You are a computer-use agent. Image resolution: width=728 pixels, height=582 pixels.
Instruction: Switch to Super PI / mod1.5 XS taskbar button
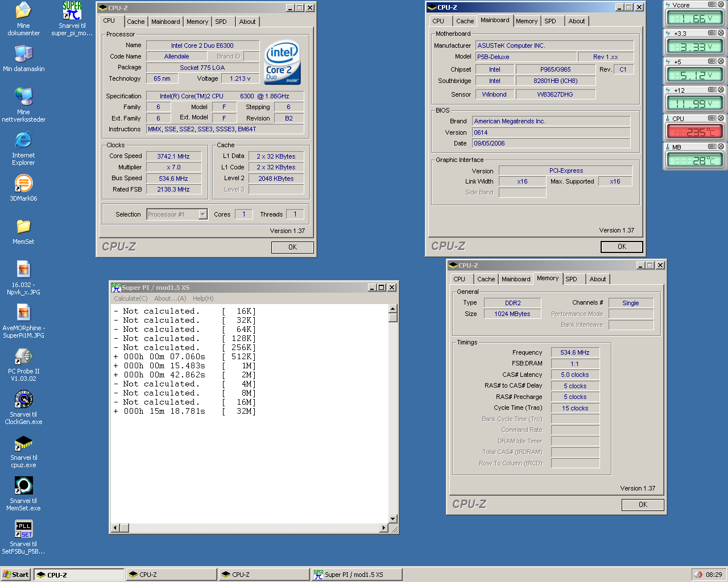357,575
